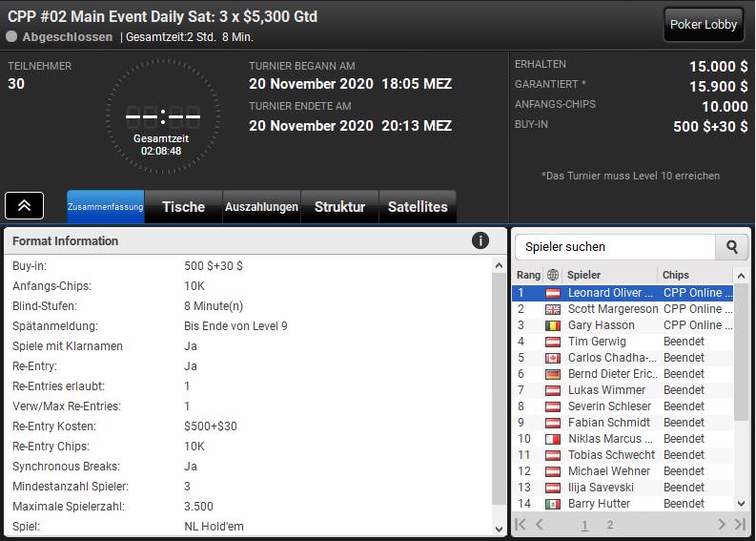Click the player search magnifier icon
The height and width of the screenshot is (541, 756).
[732, 247]
